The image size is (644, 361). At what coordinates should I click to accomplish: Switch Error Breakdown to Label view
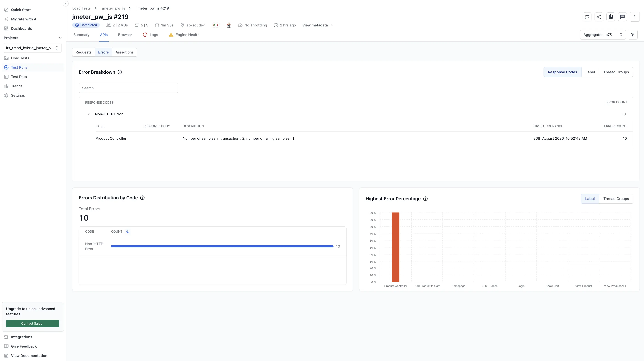[590, 72]
